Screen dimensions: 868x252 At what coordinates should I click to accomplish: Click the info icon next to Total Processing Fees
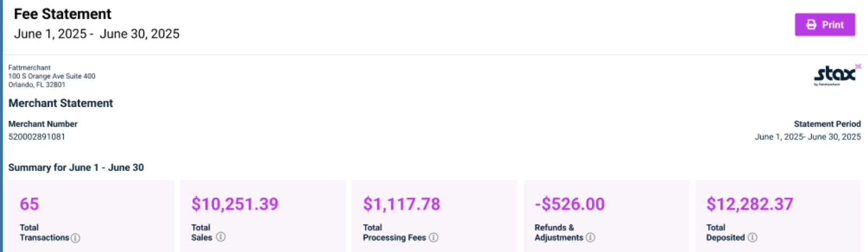point(433,237)
